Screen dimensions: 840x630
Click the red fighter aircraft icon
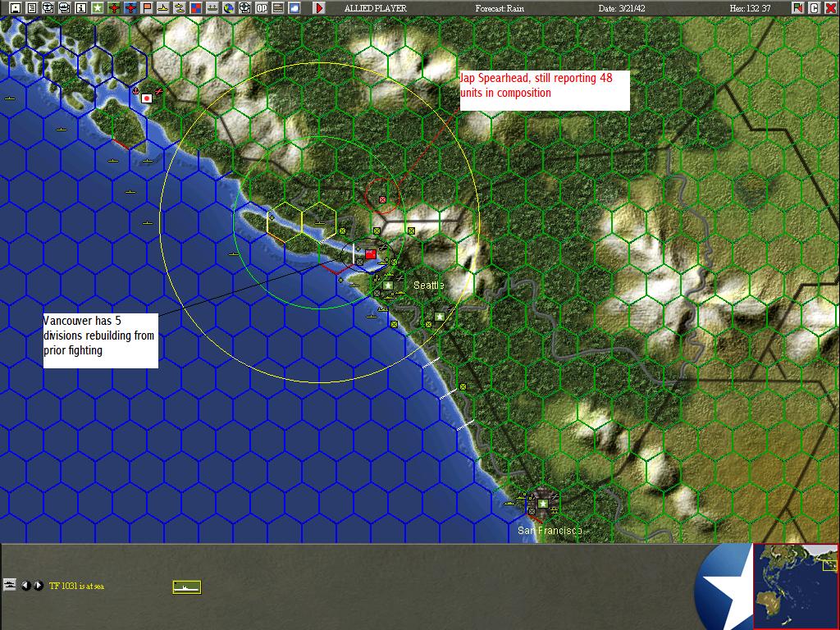pos(114,7)
